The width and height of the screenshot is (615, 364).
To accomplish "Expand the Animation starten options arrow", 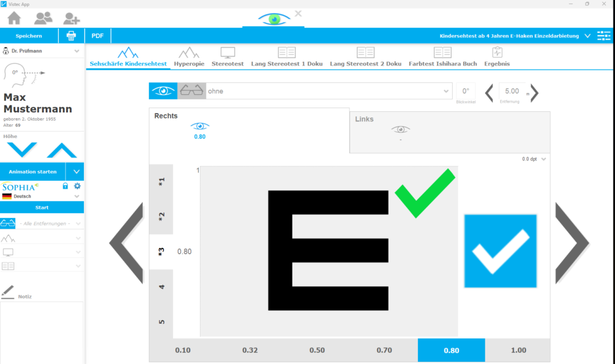I will [76, 172].
